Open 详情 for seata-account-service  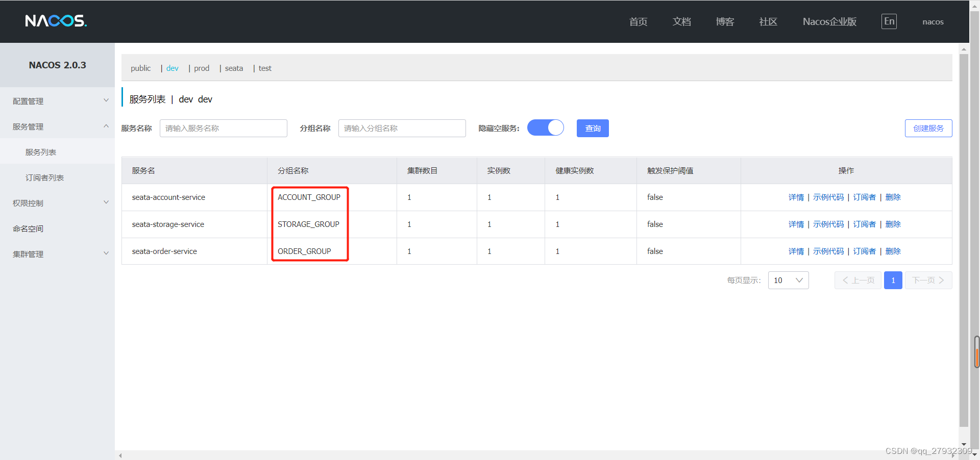pos(796,197)
